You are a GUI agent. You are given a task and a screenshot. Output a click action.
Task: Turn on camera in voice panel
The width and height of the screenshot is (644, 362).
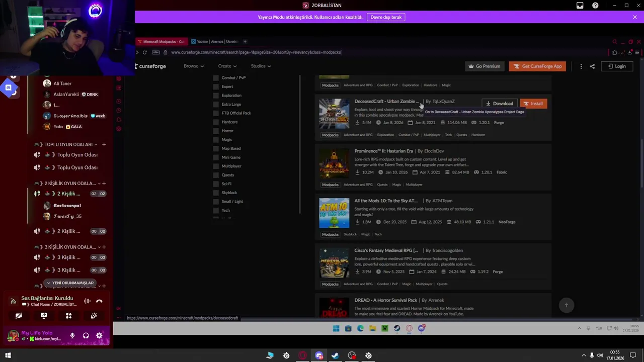coord(19,316)
